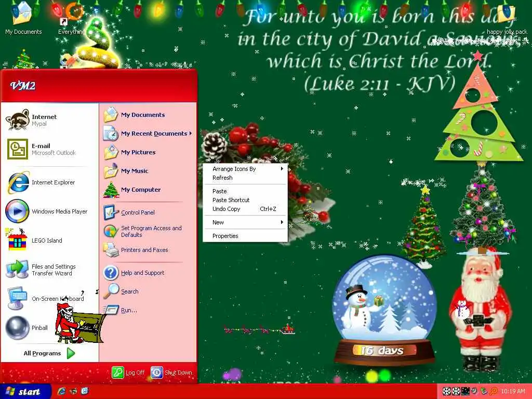This screenshot has height=399, width=532.
Task: Open My Documents in Start menu right pane
Action: point(148,115)
